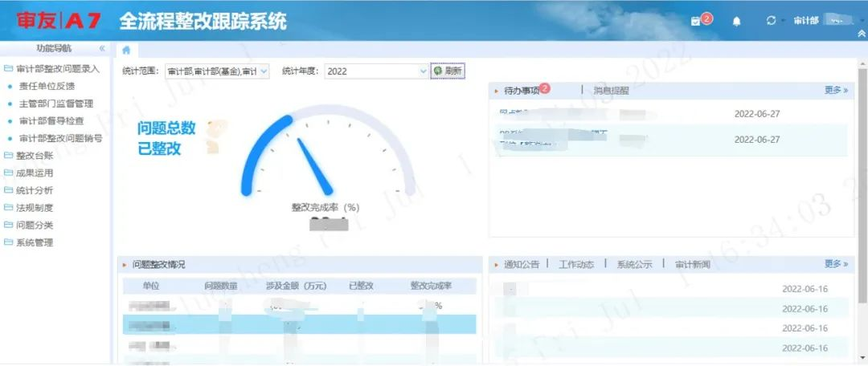Image resolution: width=868 pixels, height=366 pixels.
Task: Click the page vertical scrollbar
Action: (862, 185)
